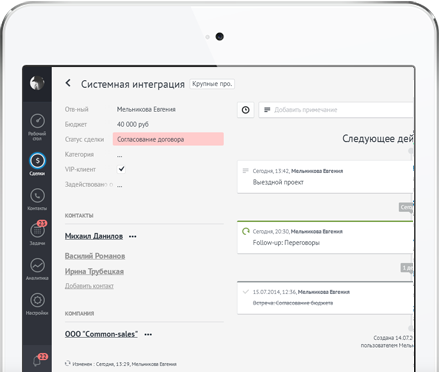Click the red 23 badge on Задачи
439x372 pixels.
pos(42,223)
